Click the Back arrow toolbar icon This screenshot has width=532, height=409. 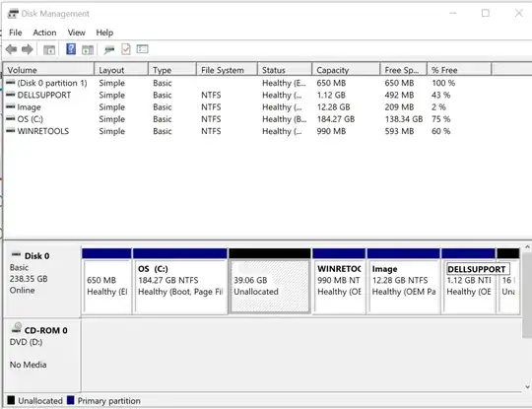point(11,49)
